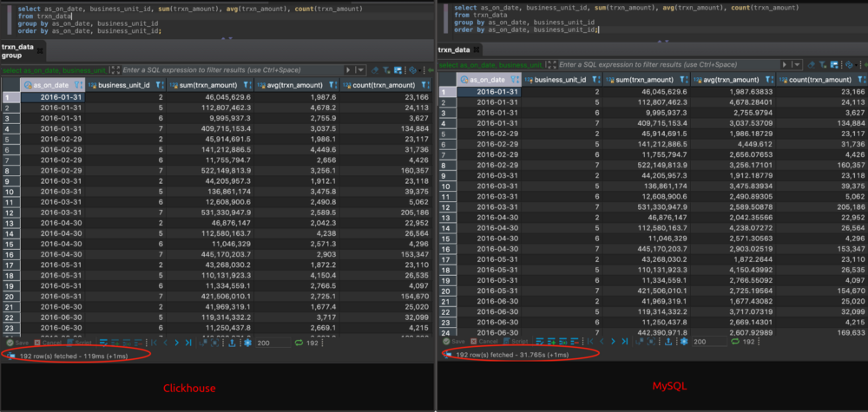Open count(trxn_amount) column filter in Clickhouse window
Viewport: 868px width, 412px height.
[x=424, y=85]
